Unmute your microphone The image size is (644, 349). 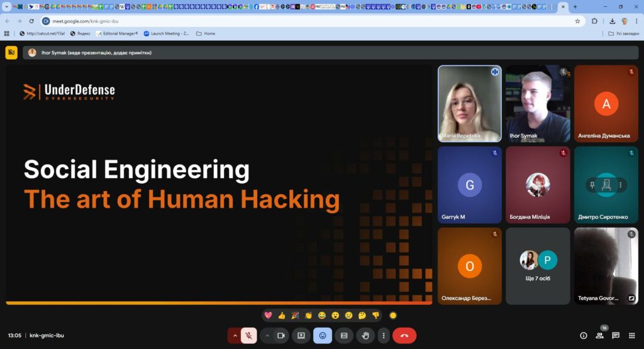click(x=249, y=336)
